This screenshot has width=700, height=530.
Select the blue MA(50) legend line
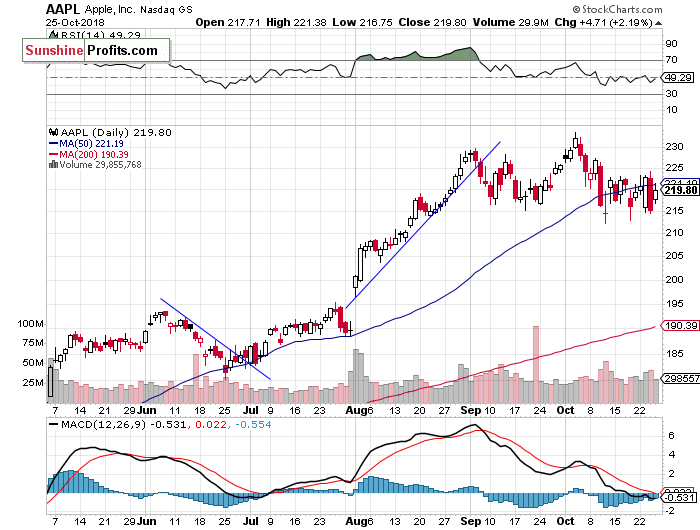[x=54, y=143]
